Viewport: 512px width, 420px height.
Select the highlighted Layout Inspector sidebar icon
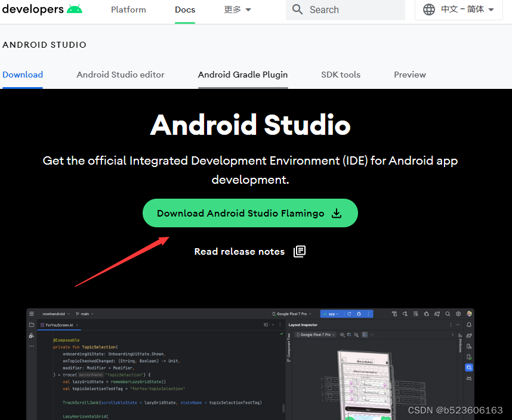pyautogui.click(x=469, y=367)
